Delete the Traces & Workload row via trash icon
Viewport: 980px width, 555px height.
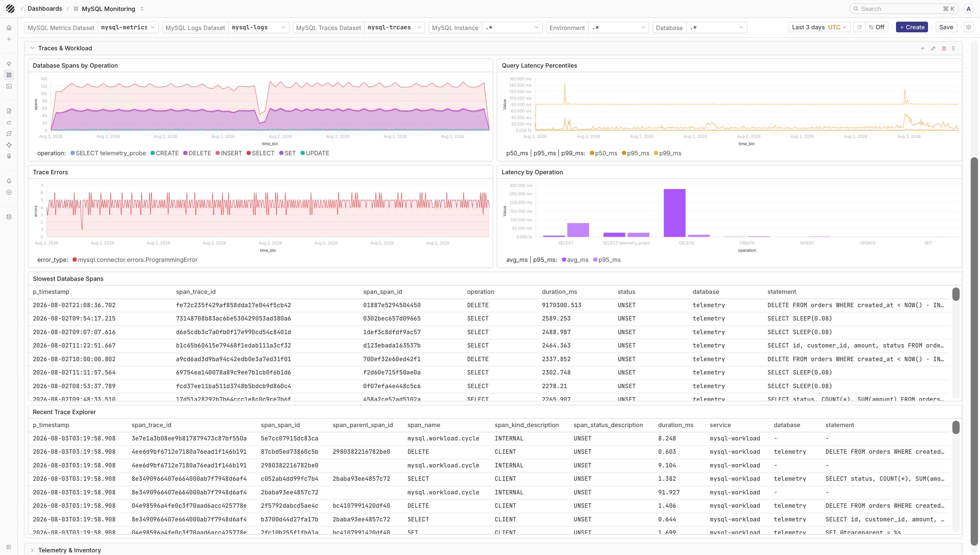[944, 48]
